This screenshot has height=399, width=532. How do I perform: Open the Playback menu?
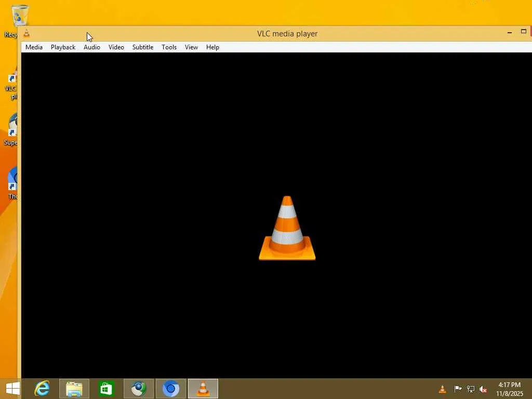[x=63, y=47]
